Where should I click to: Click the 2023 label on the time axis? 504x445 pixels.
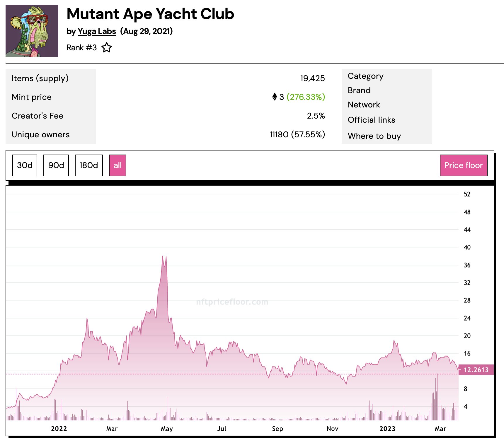click(x=387, y=429)
